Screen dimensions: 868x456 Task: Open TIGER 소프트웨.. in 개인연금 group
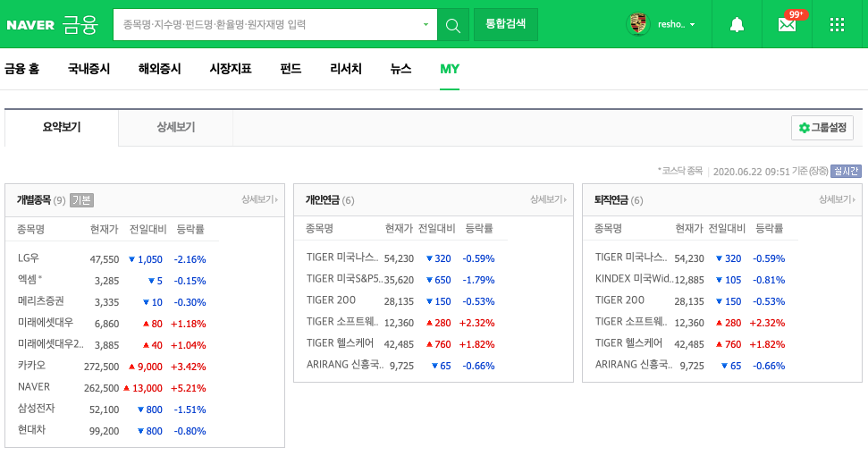[342, 322]
